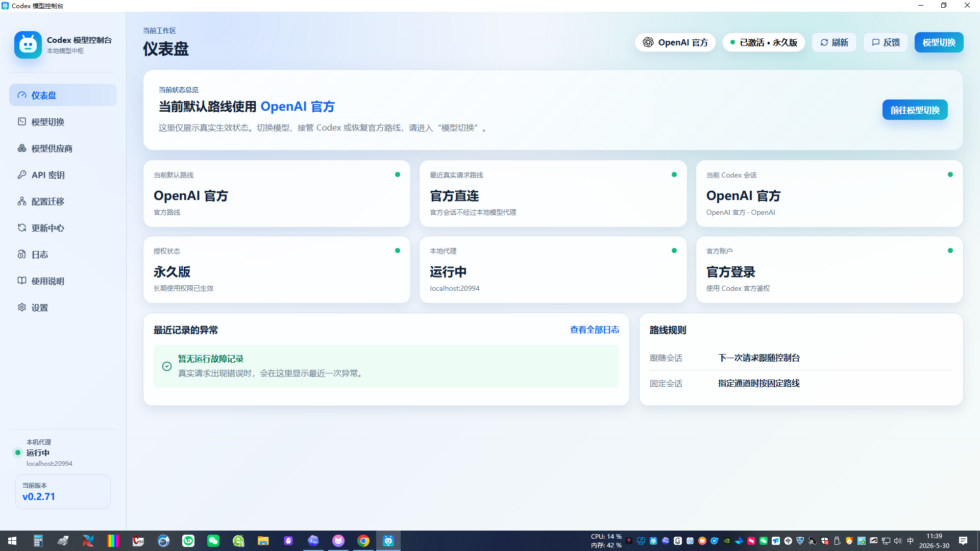The width and height of the screenshot is (980, 551).
Task: Click the 当前默认路线 card title
Action: 174,175
